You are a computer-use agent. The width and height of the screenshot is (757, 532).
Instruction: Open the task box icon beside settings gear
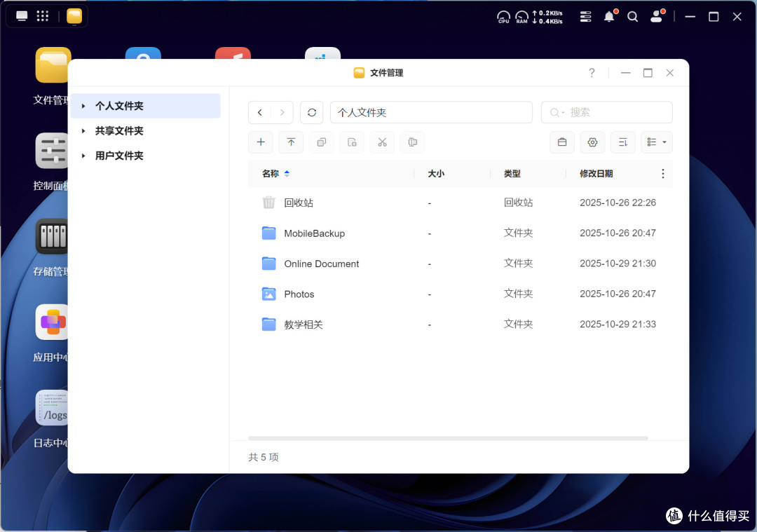tap(562, 142)
